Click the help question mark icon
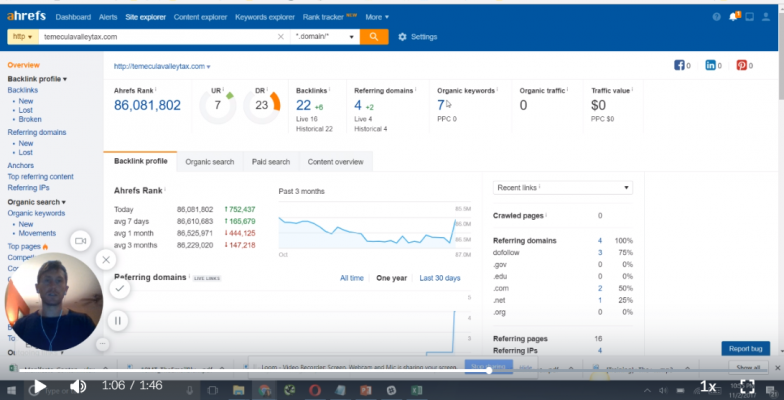The height and width of the screenshot is (400, 784). point(717,17)
